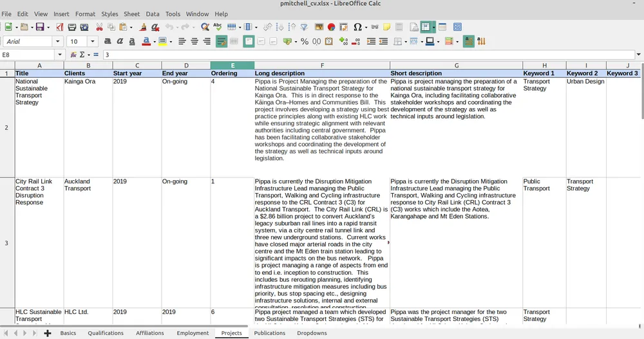Toggle Align Top button

tap(249, 41)
